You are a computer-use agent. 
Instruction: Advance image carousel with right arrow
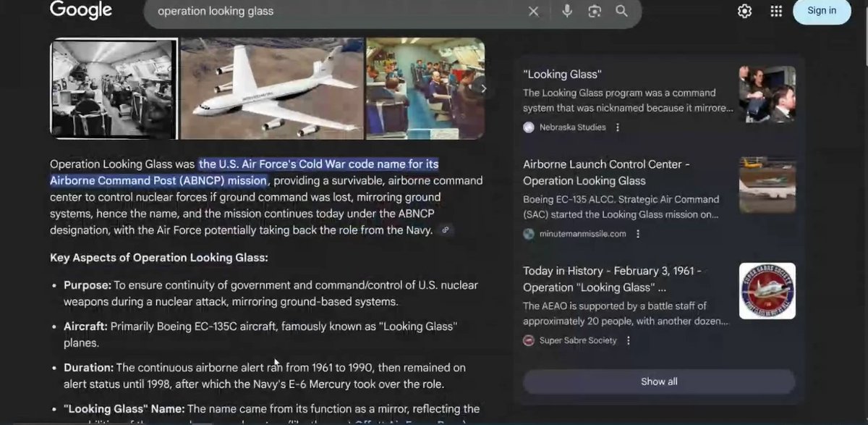coord(484,88)
